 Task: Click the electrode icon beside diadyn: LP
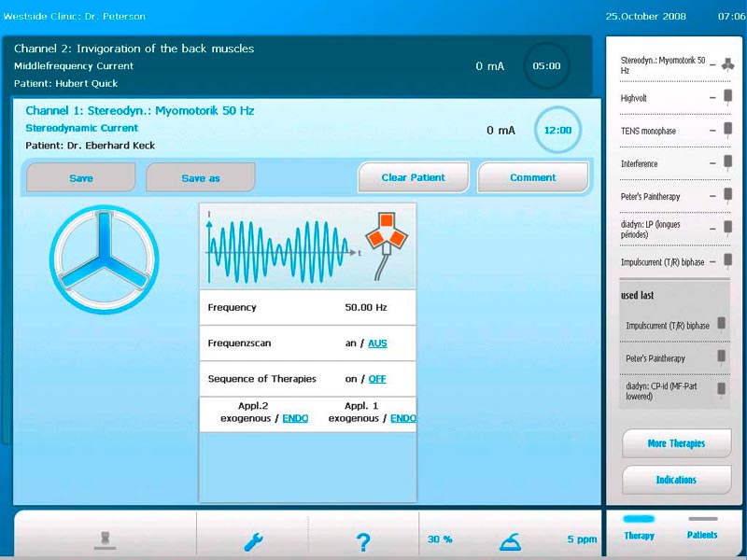tap(728, 228)
